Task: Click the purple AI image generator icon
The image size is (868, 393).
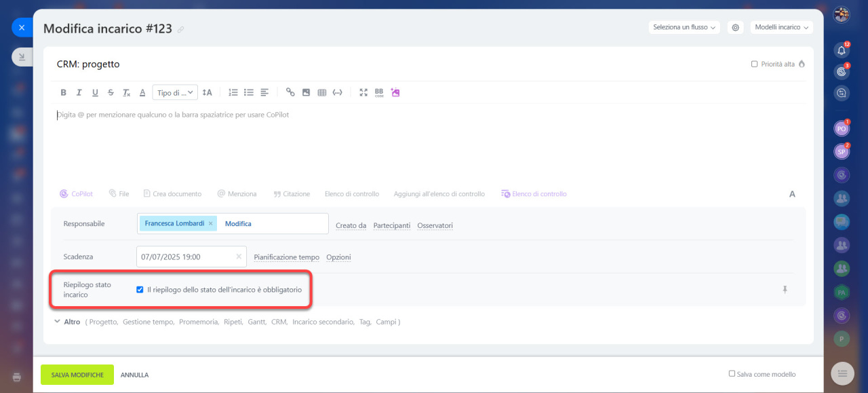Action: pos(395,92)
